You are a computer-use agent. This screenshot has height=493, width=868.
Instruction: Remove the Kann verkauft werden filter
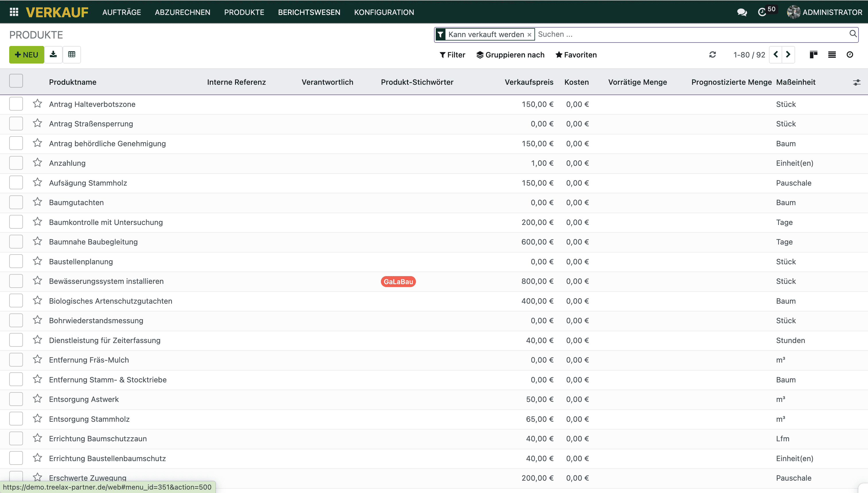[x=529, y=35]
